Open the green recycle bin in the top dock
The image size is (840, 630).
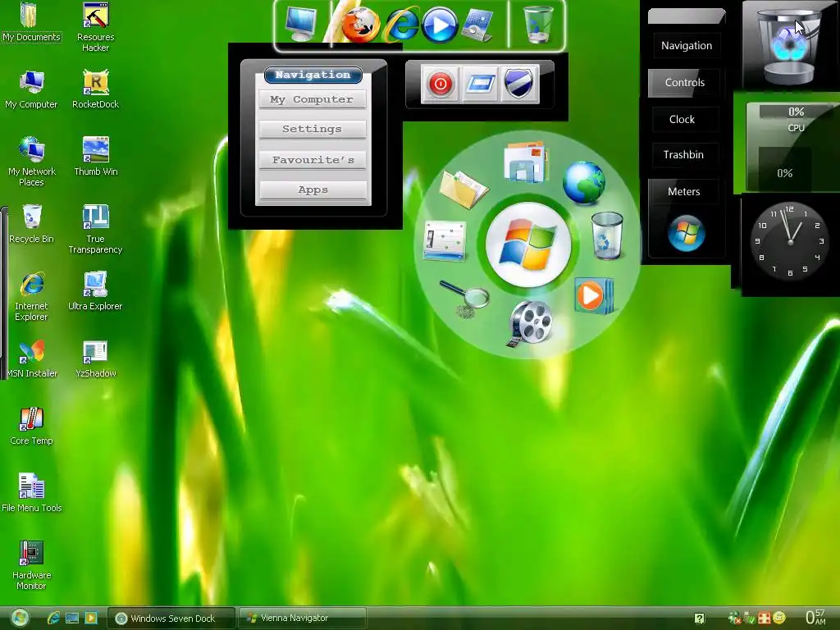click(537, 25)
